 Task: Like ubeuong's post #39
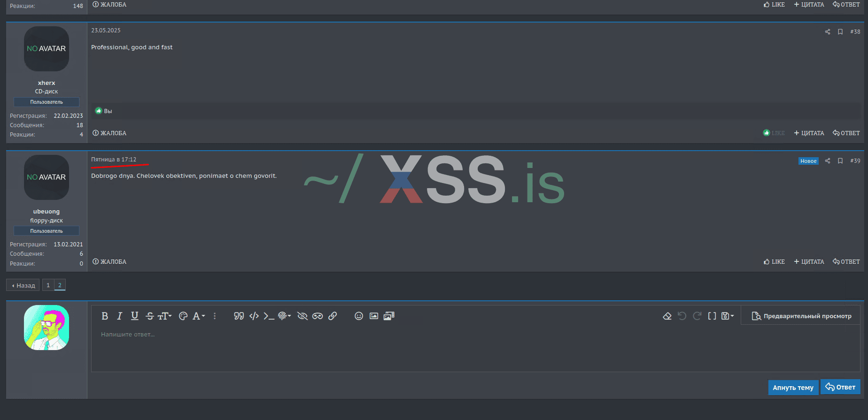774,262
